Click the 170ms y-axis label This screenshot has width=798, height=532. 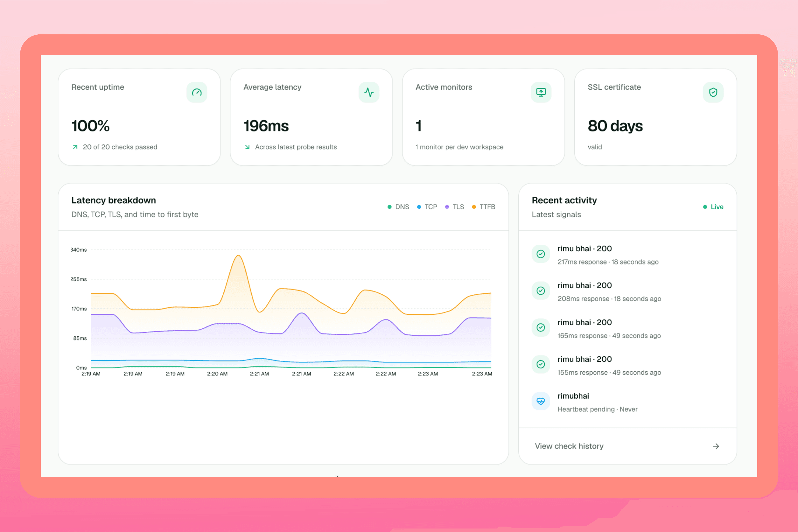79,309
